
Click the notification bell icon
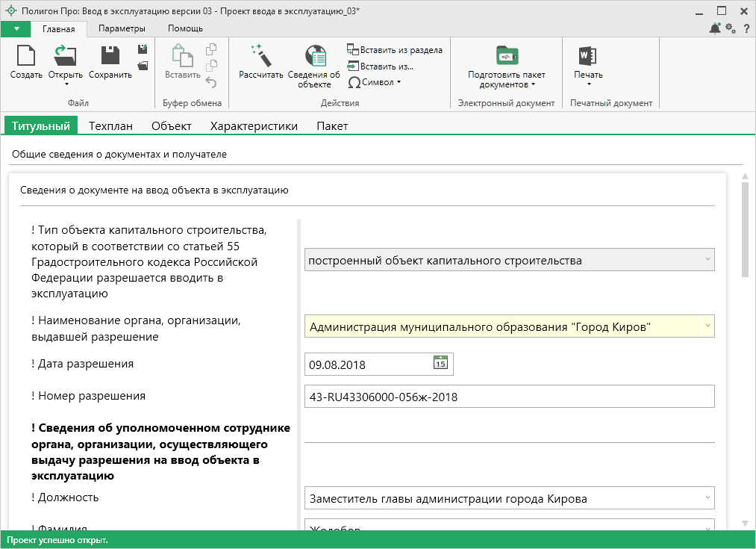pos(715,28)
